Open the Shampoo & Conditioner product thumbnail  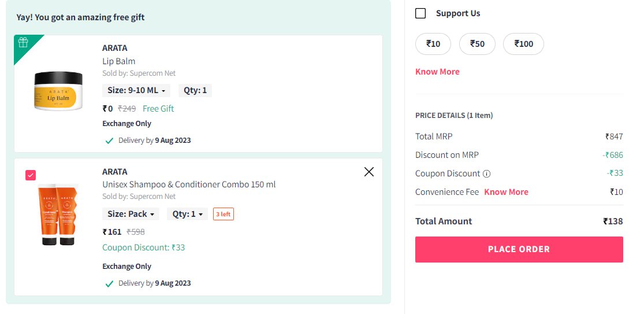tap(58, 215)
